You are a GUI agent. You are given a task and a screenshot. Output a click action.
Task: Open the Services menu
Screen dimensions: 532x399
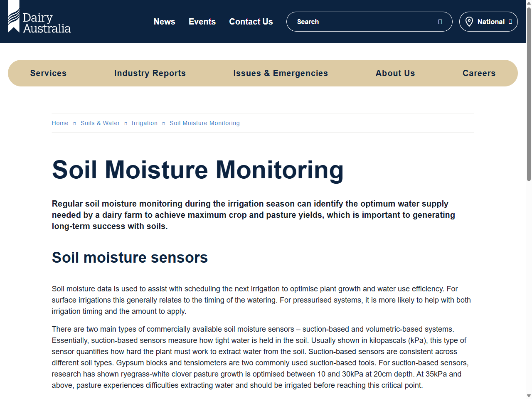pos(48,73)
